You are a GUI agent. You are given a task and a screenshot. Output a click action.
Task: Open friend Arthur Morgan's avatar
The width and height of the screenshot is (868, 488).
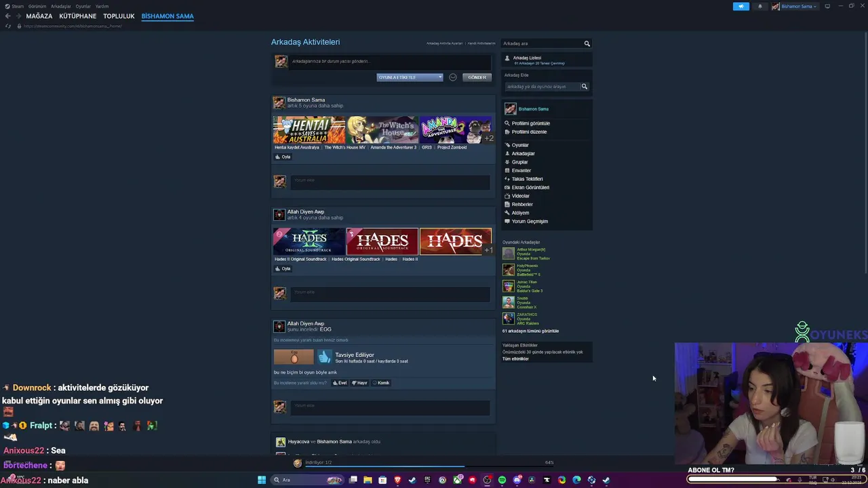tap(509, 253)
